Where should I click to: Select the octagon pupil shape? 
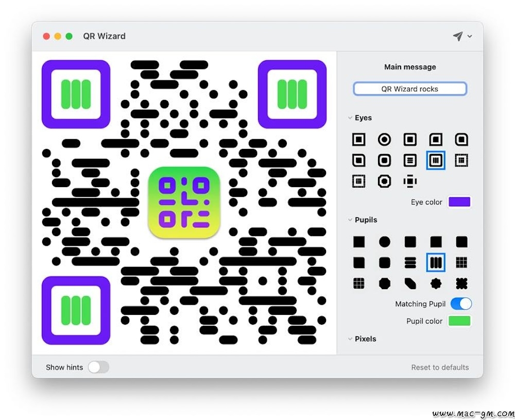tap(384, 283)
